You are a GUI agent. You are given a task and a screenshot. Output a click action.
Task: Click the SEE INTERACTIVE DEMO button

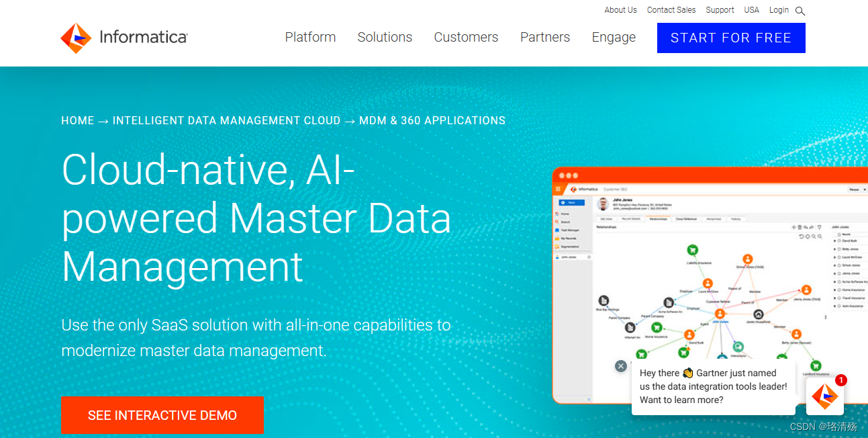(162, 415)
